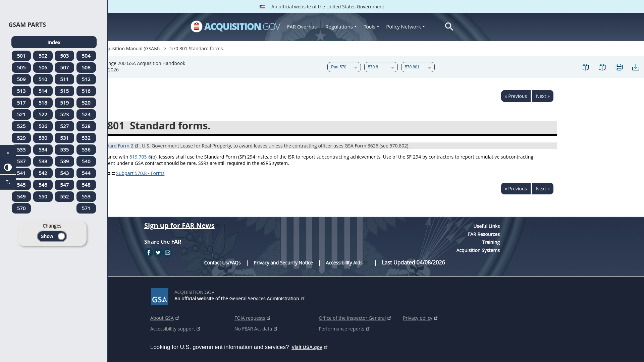Toggle the Show changes switch

(x=52, y=236)
